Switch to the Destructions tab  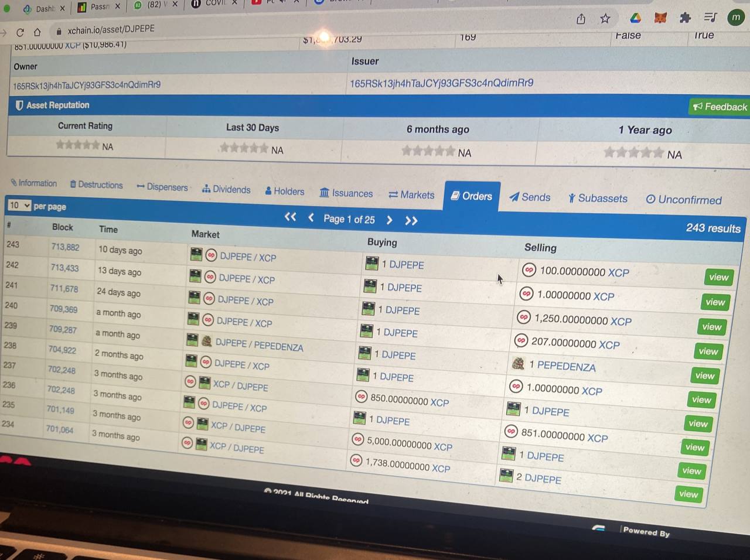(x=97, y=185)
